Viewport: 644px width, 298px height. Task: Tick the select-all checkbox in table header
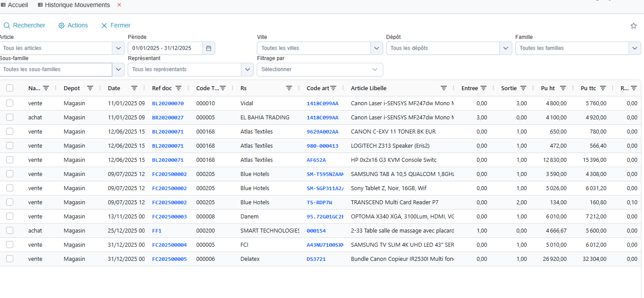[10, 88]
